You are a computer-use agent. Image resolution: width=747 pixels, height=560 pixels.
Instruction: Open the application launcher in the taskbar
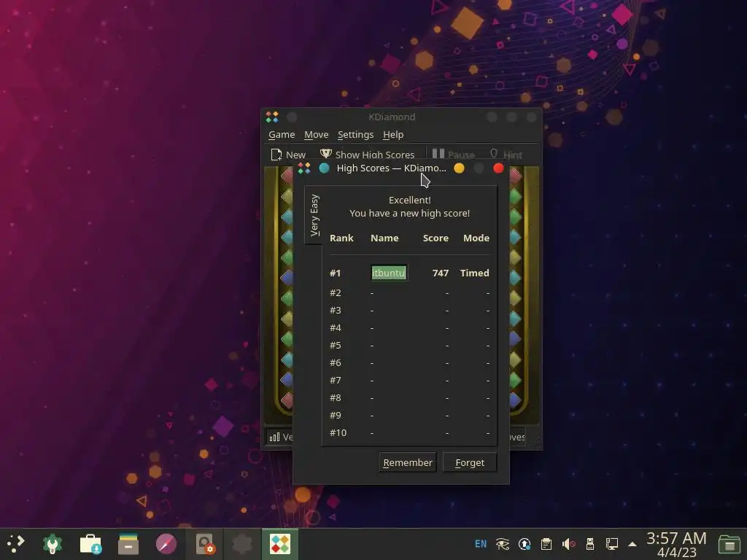click(x=16, y=544)
